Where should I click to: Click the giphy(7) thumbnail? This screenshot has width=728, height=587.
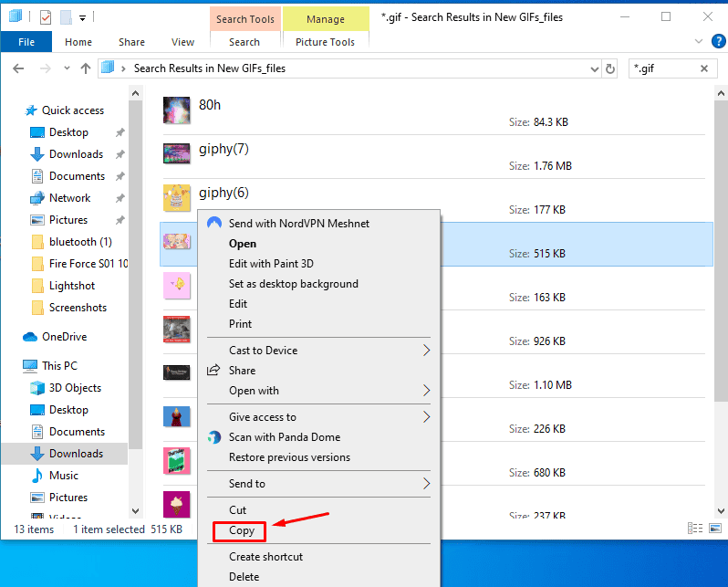[176, 153]
